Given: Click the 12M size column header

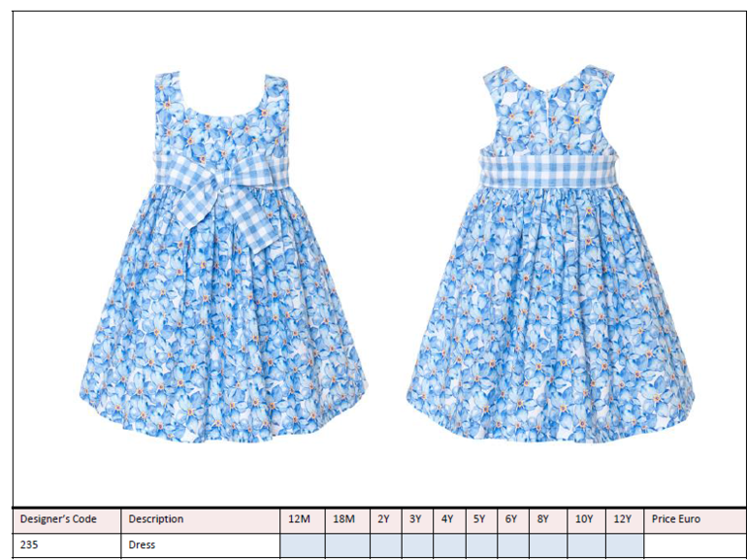Looking at the screenshot, I should tap(302, 519).
